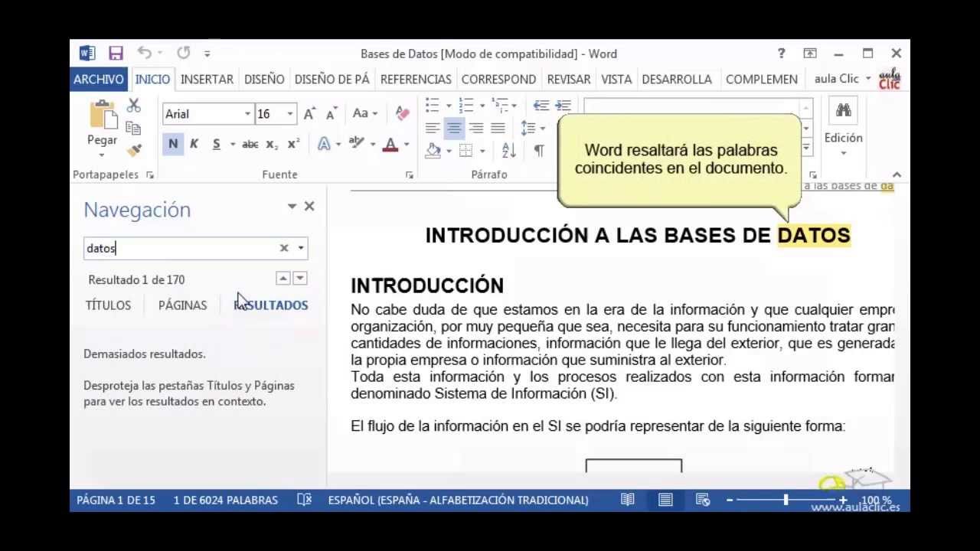The width and height of the screenshot is (980, 551).
Task: Zoom out with minus button
Action: 730,500
